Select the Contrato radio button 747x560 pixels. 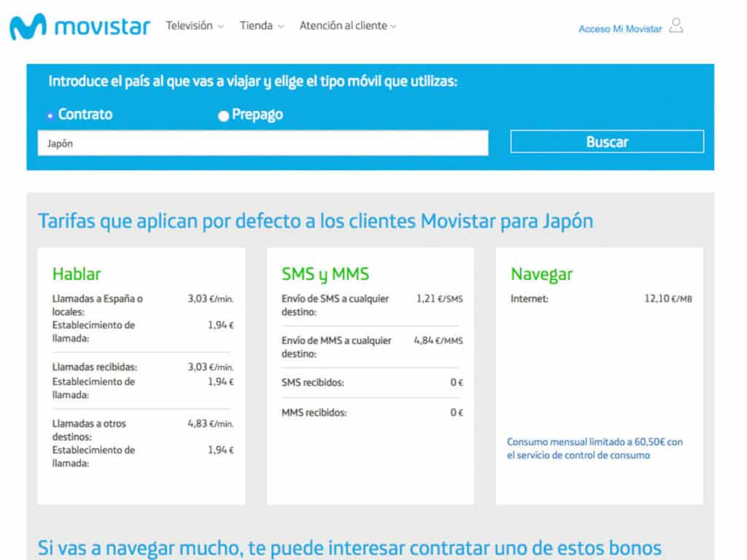50,116
